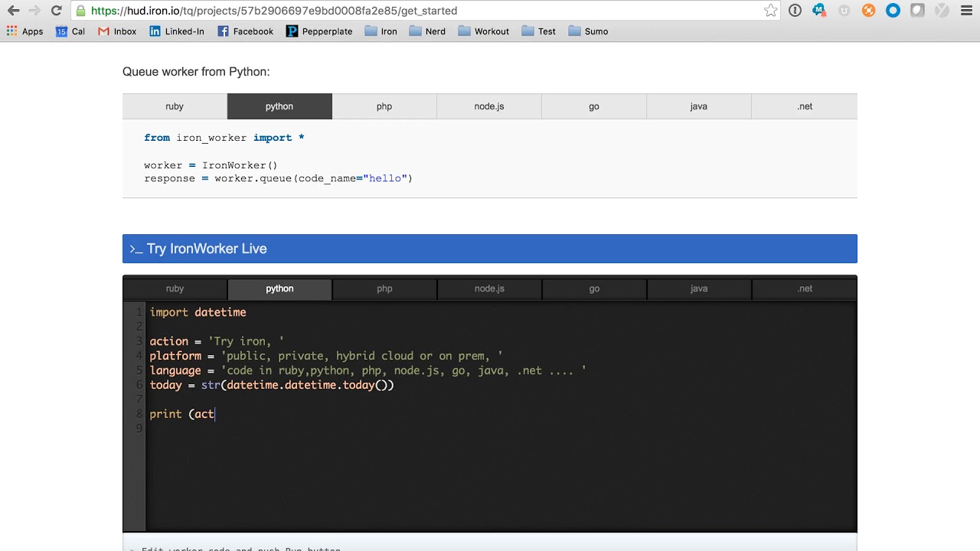This screenshot has height=551, width=980.
Task: Click the Try IronWorker Live blue header
Action: [490, 249]
